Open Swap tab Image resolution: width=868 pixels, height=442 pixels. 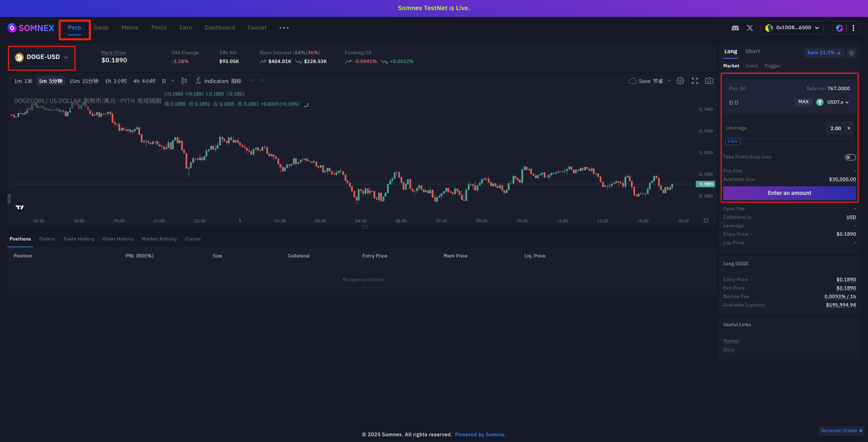click(x=101, y=28)
